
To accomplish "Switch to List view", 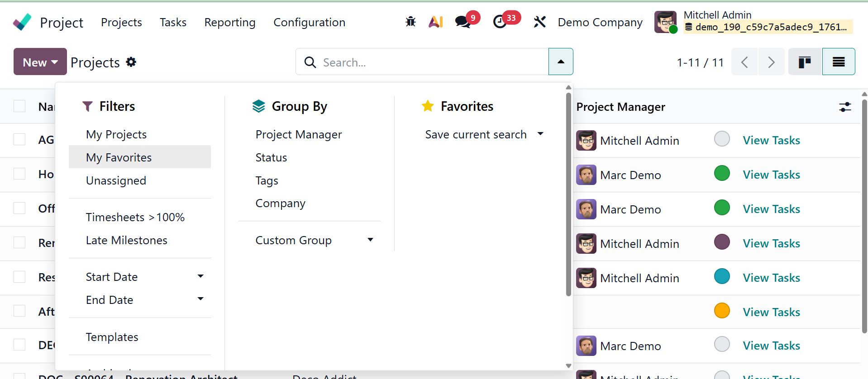I will click(838, 62).
